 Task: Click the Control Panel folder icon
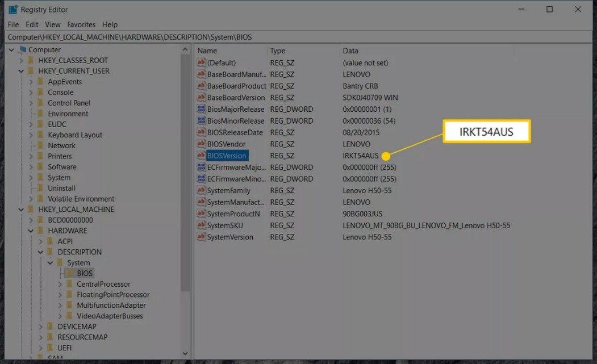point(41,103)
